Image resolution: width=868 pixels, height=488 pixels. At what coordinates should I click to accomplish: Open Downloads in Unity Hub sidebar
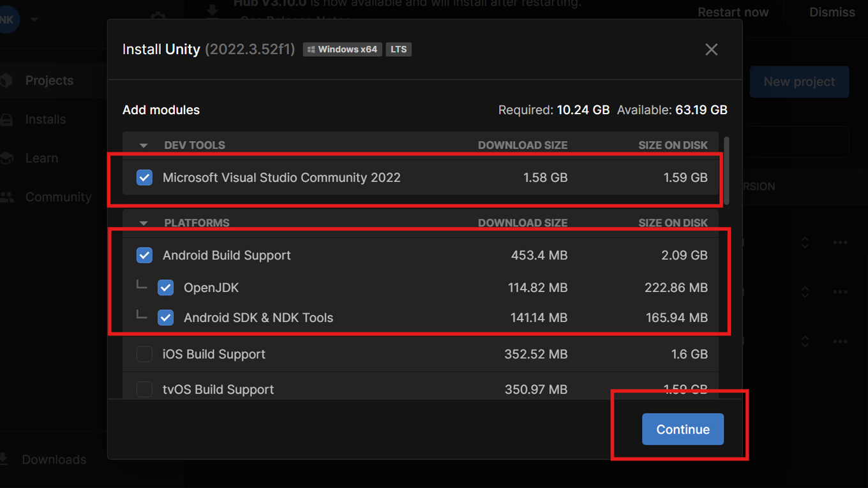(54, 459)
